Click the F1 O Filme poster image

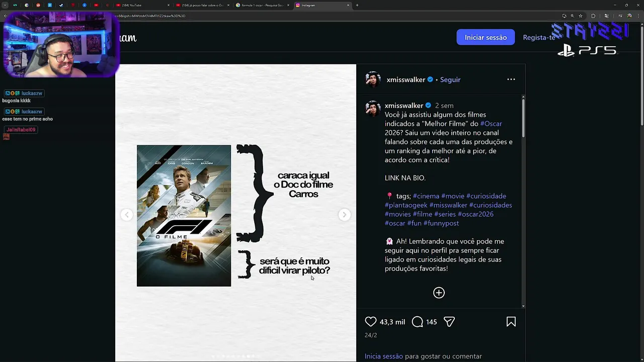184,216
